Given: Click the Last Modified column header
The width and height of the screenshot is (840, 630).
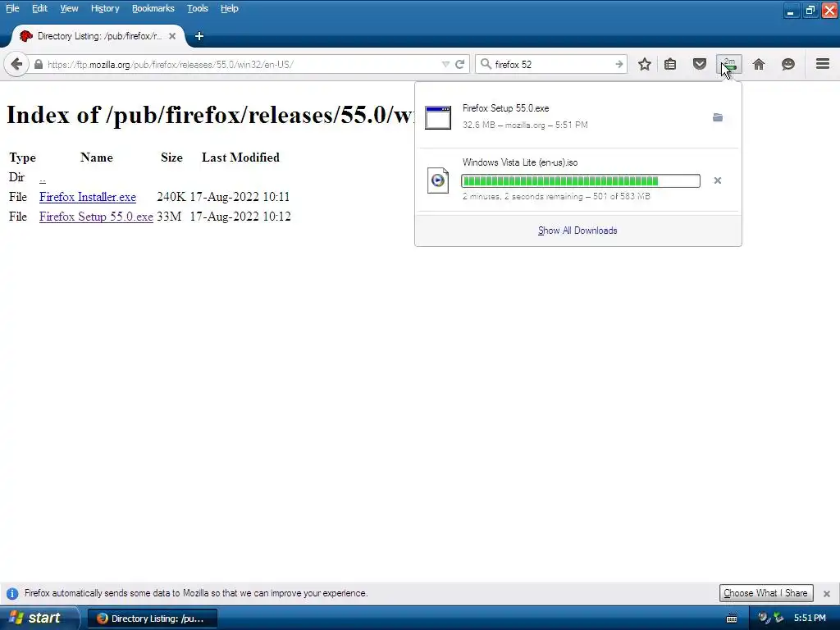Looking at the screenshot, I should pyautogui.click(x=240, y=157).
